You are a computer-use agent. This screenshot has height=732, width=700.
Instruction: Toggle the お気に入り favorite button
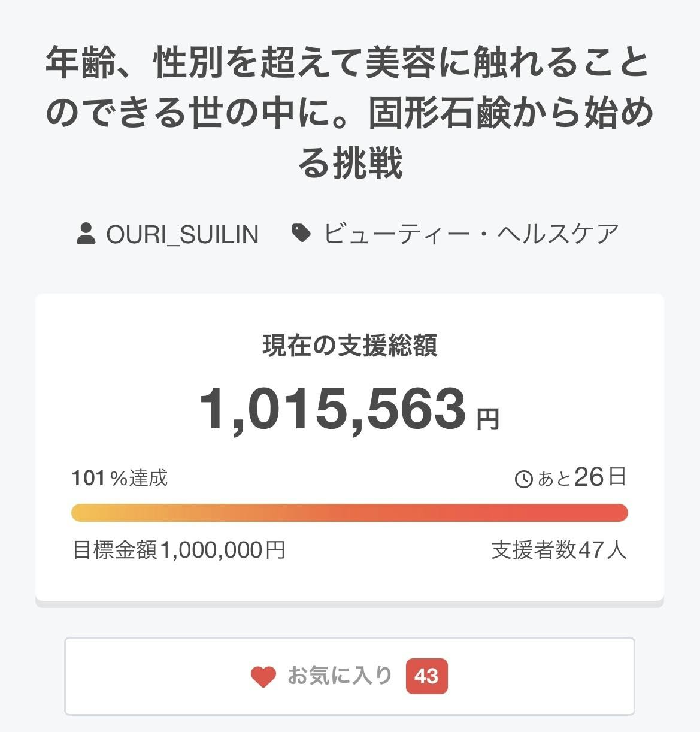(350, 676)
